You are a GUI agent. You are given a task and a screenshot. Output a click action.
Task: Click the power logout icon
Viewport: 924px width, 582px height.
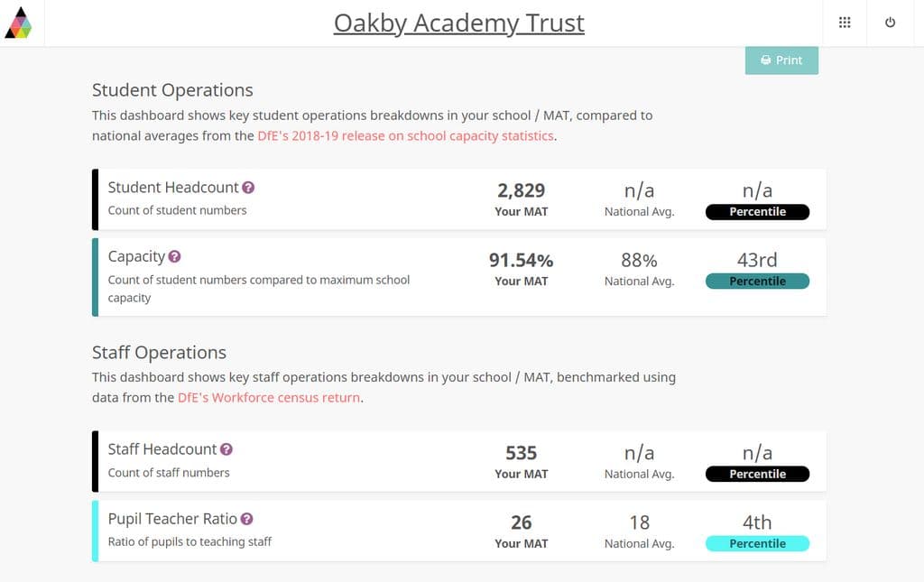pyautogui.click(x=891, y=23)
